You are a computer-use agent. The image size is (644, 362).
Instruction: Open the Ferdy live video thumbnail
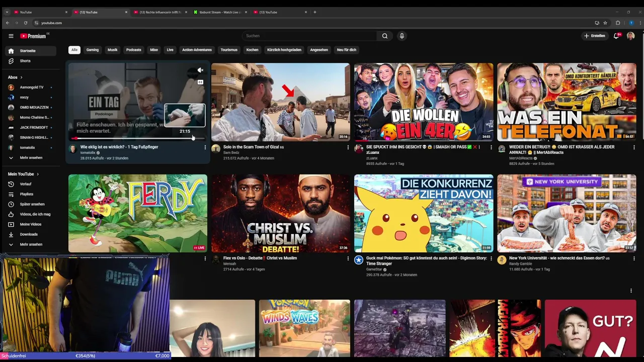(138, 213)
